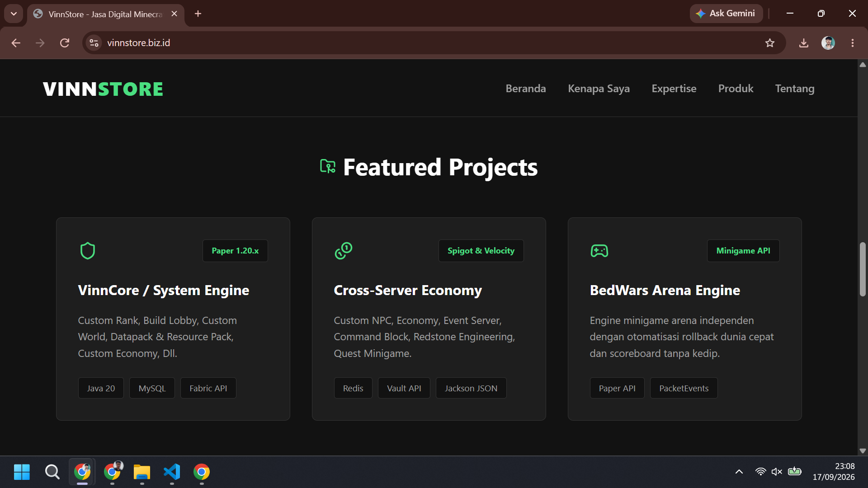Open the Kenapa Saya section
This screenshot has height=488, width=868.
pyautogui.click(x=599, y=89)
